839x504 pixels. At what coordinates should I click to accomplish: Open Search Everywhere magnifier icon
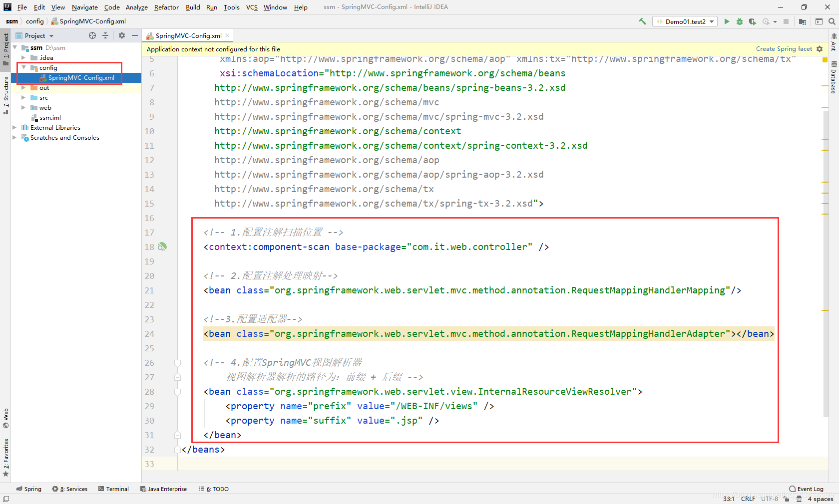click(x=832, y=21)
